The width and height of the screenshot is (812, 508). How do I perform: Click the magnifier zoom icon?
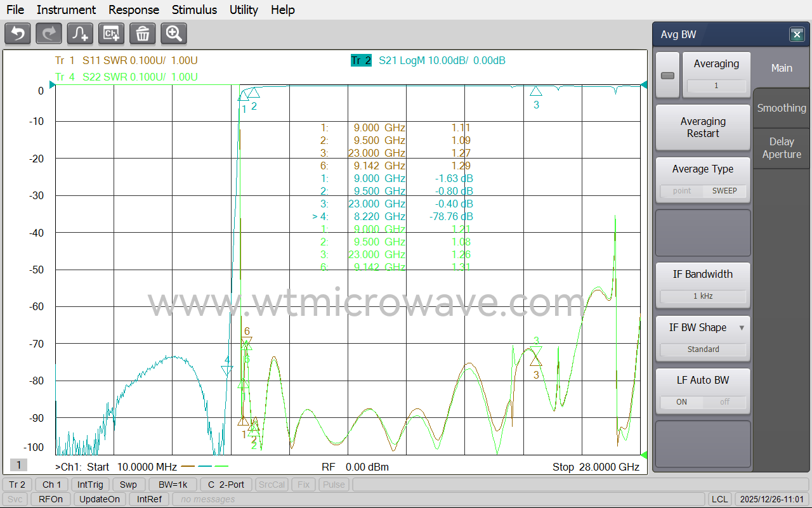174,34
